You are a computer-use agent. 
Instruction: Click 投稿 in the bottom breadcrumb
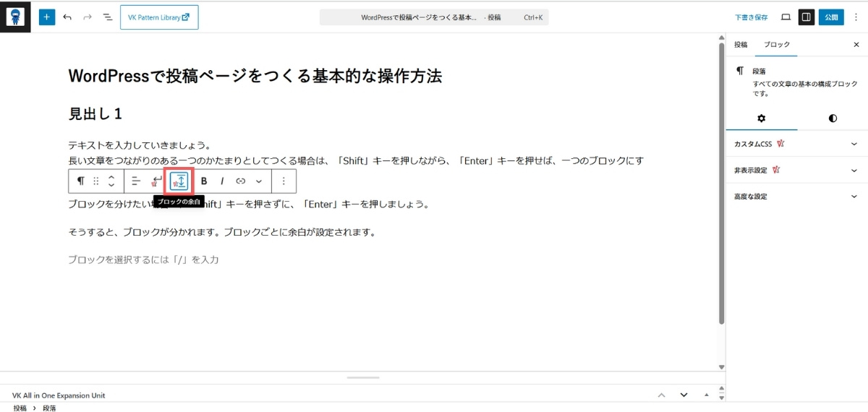(20, 408)
